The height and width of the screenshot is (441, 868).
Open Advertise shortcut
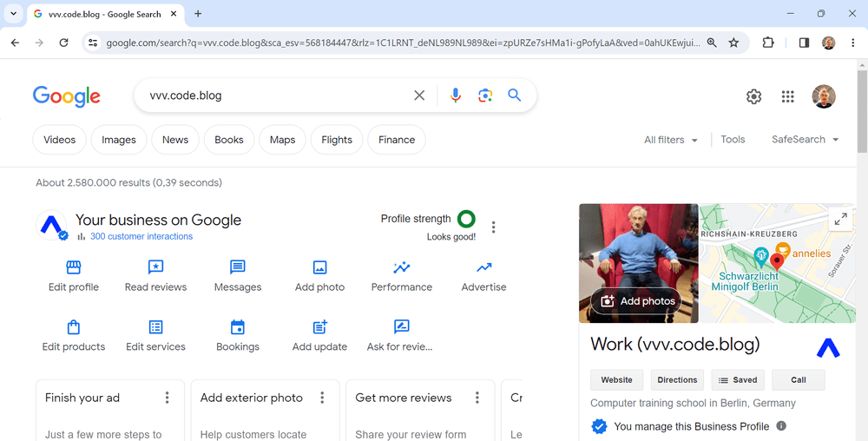pyautogui.click(x=483, y=276)
